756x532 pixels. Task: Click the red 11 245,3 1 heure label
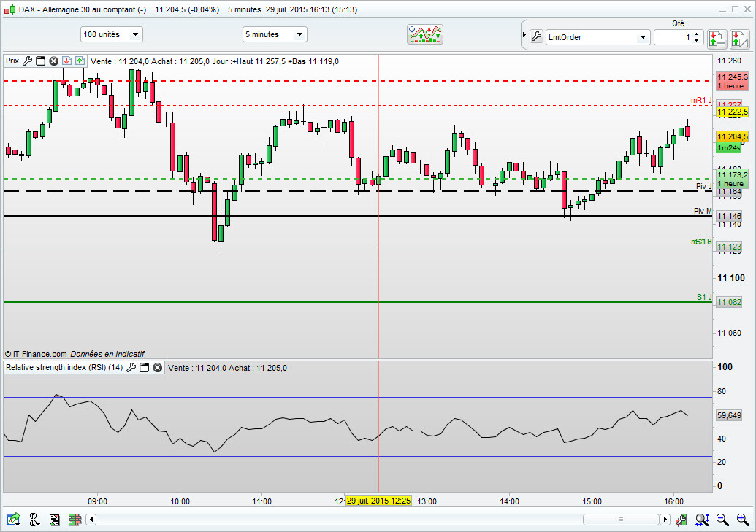pos(732,82)
